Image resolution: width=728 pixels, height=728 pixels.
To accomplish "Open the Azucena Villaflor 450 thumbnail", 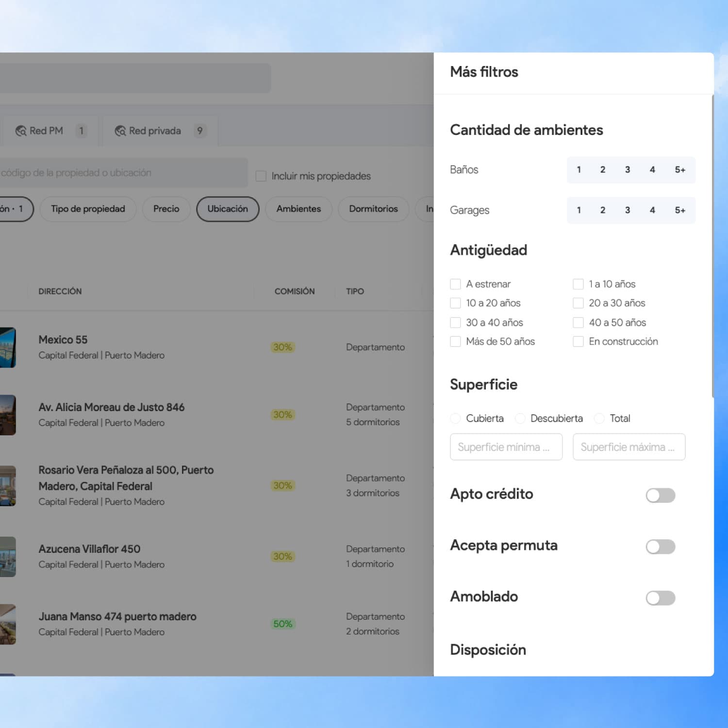I will pos(8,557).
